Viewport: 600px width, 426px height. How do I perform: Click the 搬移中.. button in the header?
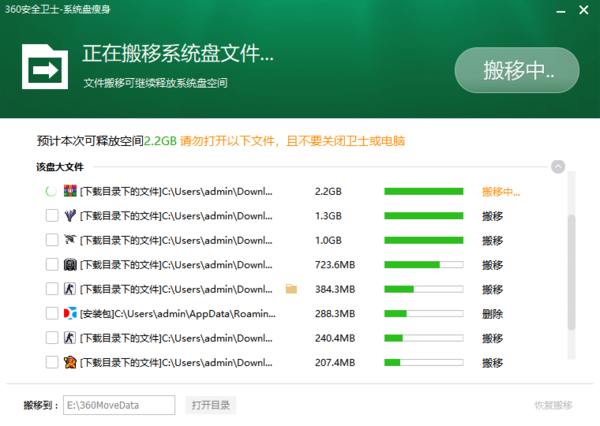coord(517,70)
